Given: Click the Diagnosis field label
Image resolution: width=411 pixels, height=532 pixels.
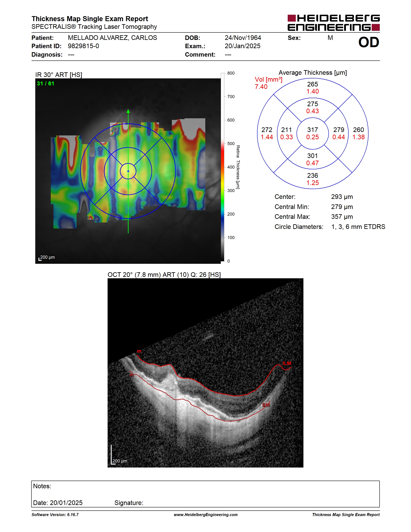Looking at the screenshot, I should click(x=47, y=55).
